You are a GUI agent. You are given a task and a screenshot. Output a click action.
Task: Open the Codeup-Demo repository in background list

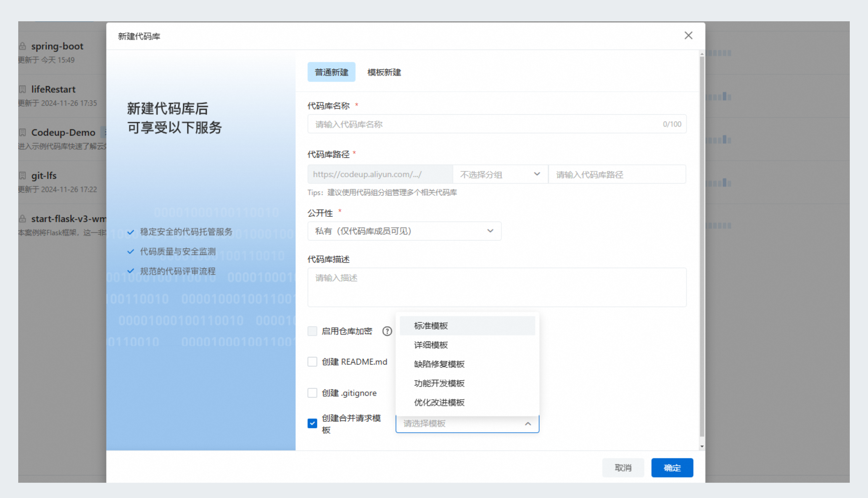(63, 132)
